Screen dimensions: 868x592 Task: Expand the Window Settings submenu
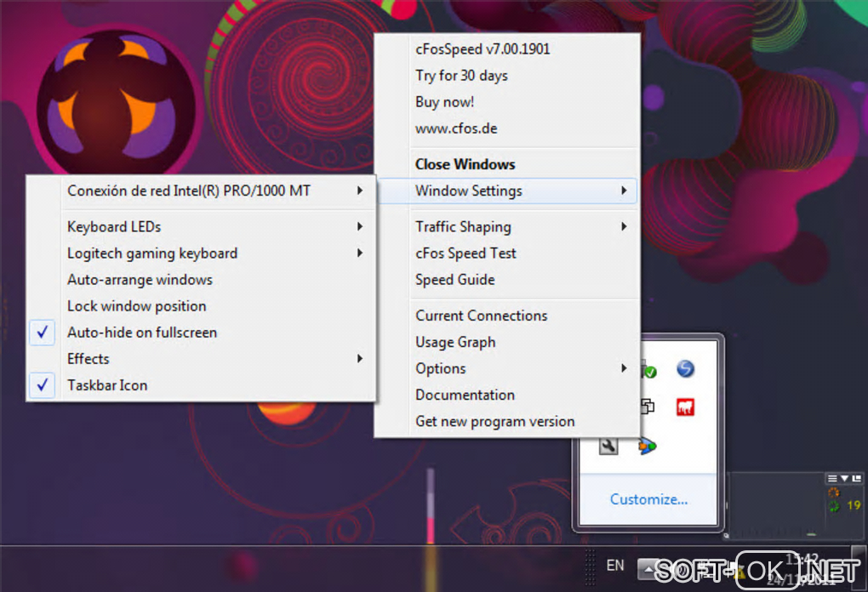(x=508, y=191)
